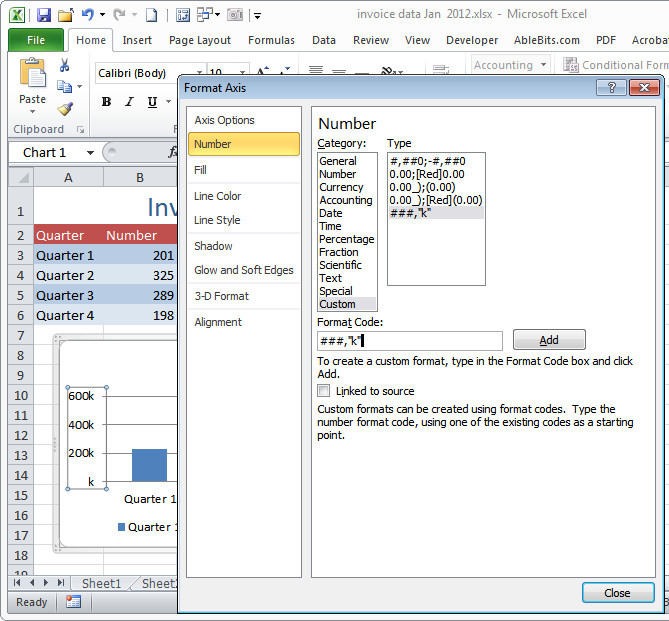Click the Quarter 1 legend marker in chart
The width and height of the screenshot is (669, 621).
click(122, 527)
